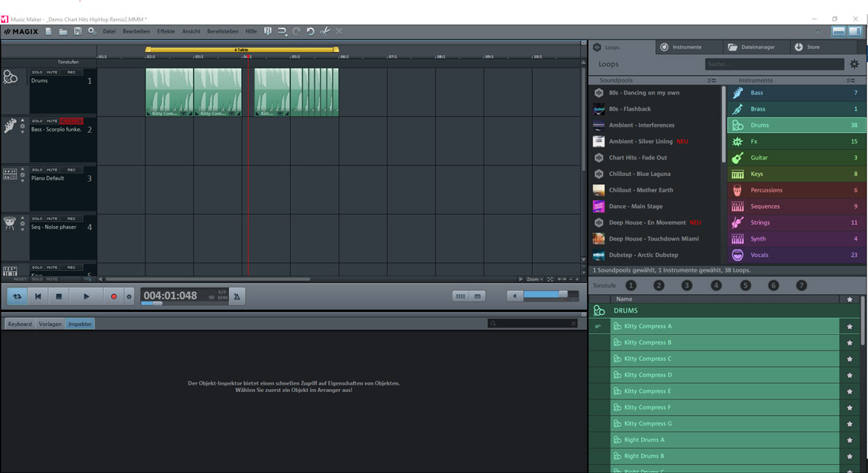Open object menu arrow on first Kitty clip
Image resolution: width=868 pixels, height=473 pixels.
tap(183, 114)
